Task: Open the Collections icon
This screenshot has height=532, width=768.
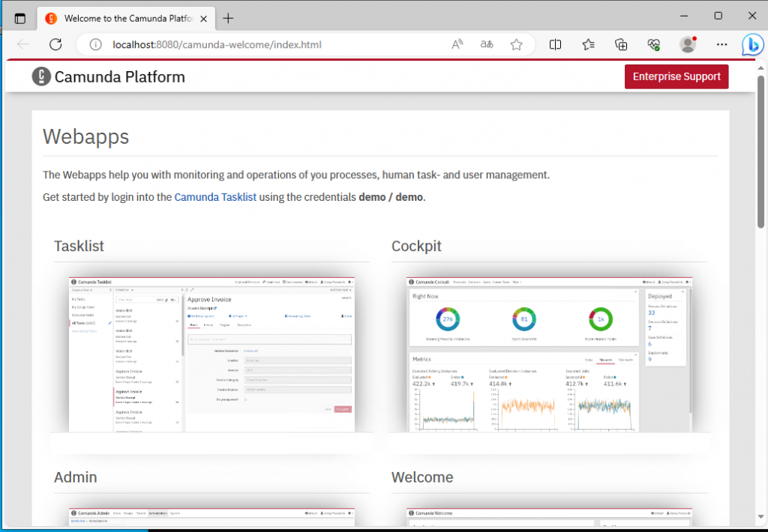Action: click(621, 44)
